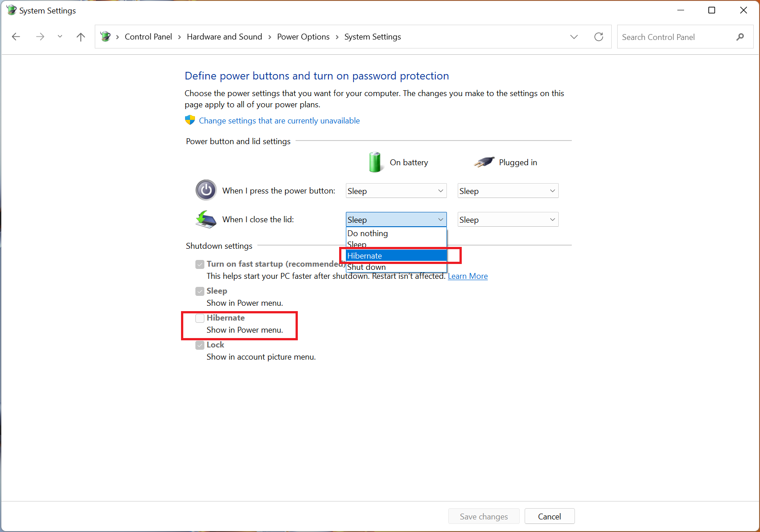Expand the chevron after Control Panel breadcrumb
This screenshot has width=760, height=532.
(x=180, y=37)
